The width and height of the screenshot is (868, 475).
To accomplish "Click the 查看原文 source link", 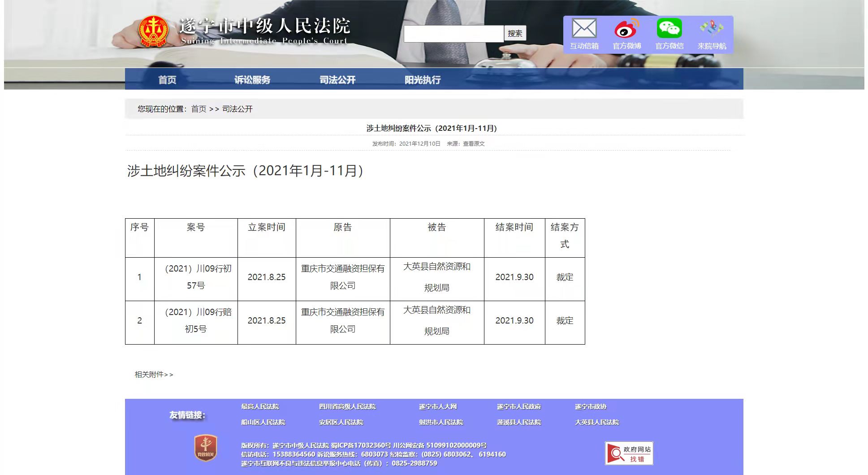I will 474,144.
